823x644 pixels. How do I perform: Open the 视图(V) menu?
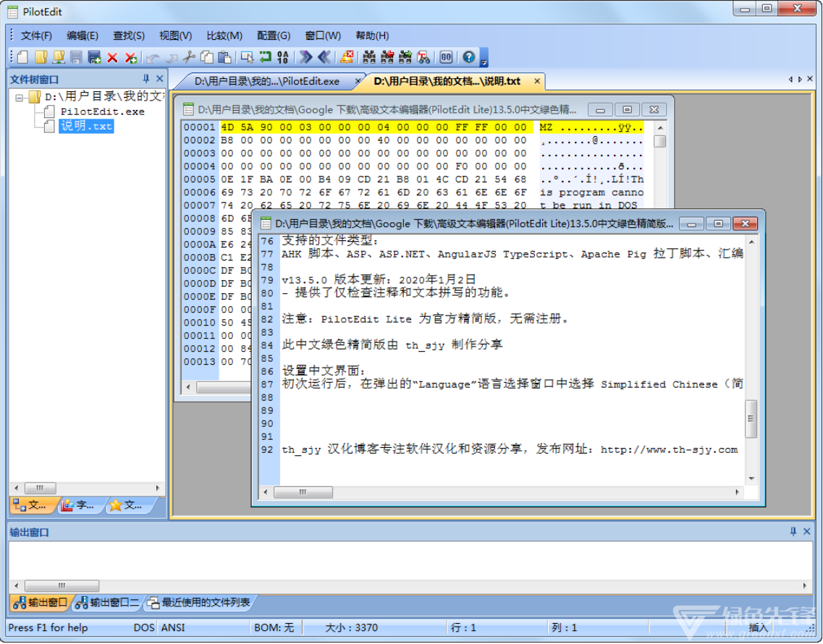(x=175, y=35)
